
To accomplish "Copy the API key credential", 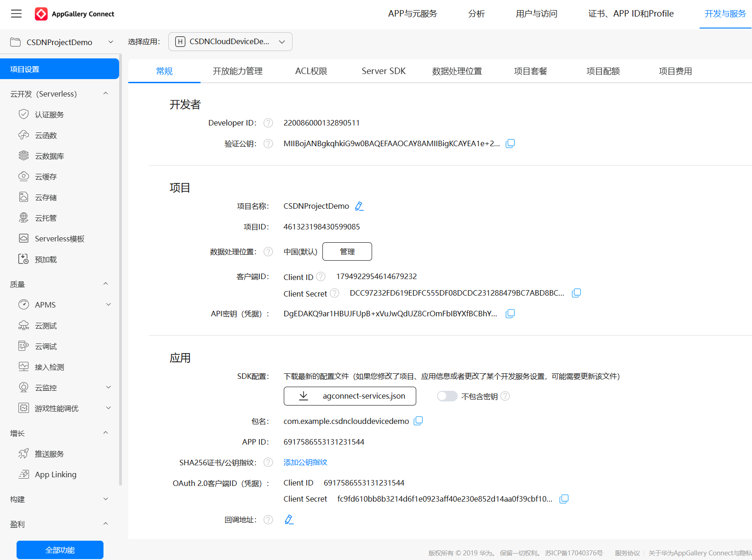I will (x=510, y=314).
